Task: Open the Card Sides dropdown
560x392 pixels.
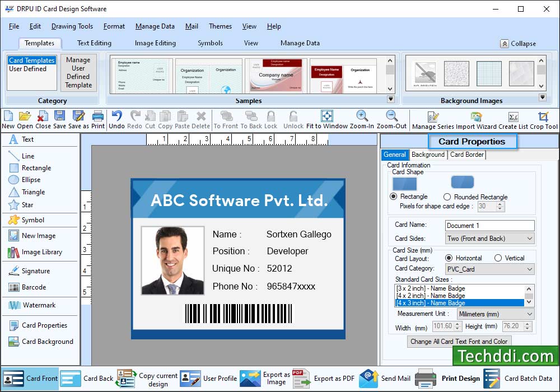Action: click(489, 239)
